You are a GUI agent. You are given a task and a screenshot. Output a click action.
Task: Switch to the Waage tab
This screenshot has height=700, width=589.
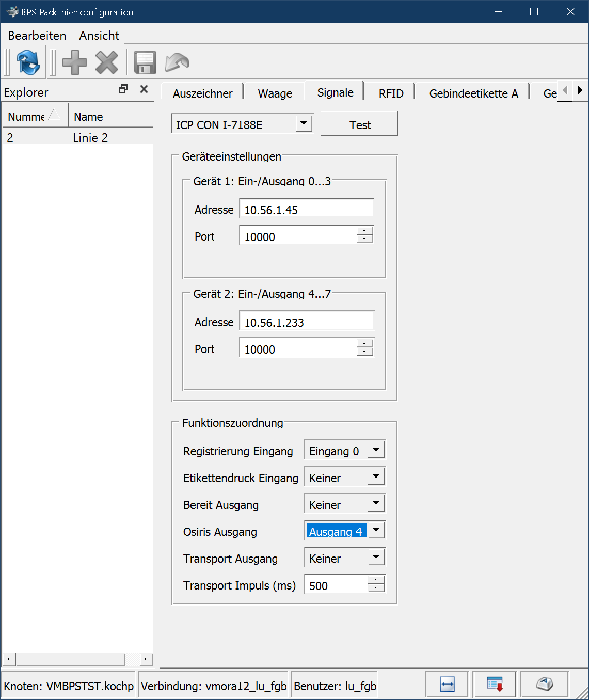(275, 93)
